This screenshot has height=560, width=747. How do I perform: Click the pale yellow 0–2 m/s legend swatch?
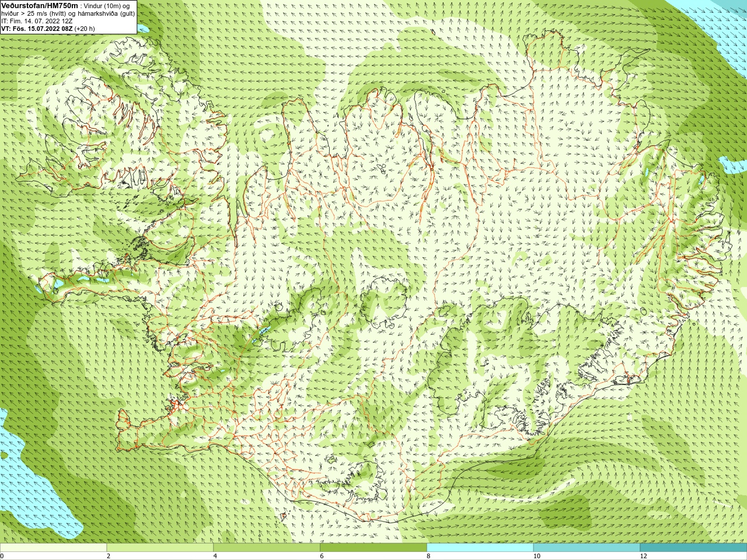click(53, 548)
